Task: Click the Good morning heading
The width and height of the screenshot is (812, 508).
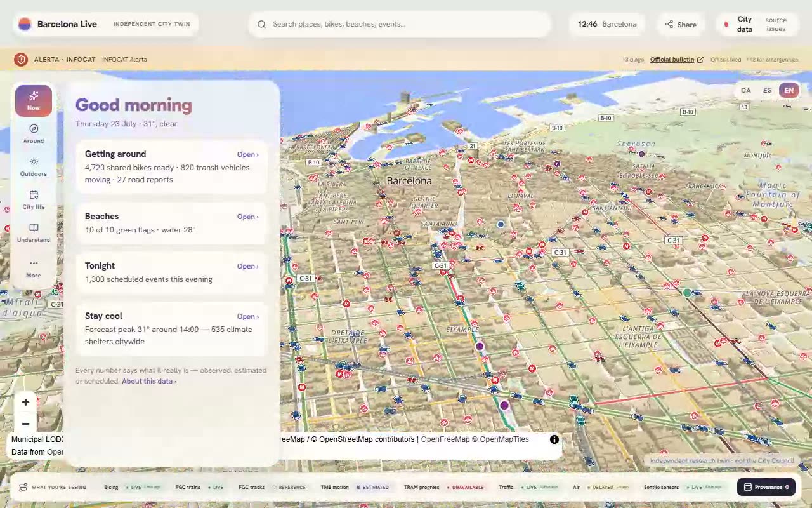Action: [x=133, y=105]
